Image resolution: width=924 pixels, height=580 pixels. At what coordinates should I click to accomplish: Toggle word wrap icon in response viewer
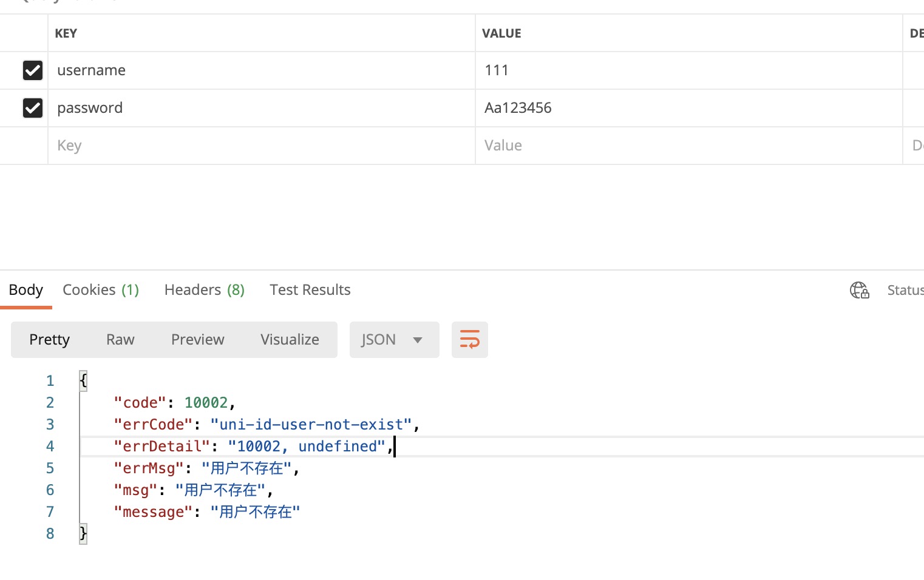(469, 340)
